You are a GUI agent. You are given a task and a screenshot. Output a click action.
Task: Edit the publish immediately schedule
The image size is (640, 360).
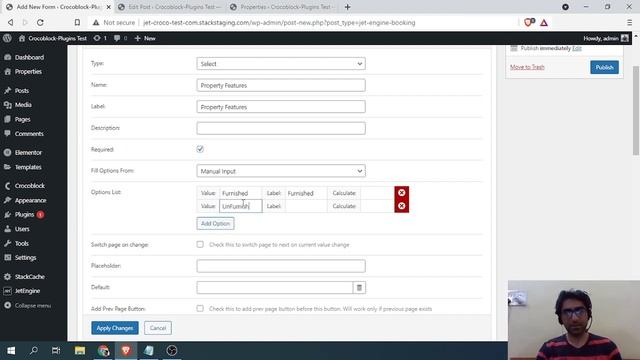576,48
